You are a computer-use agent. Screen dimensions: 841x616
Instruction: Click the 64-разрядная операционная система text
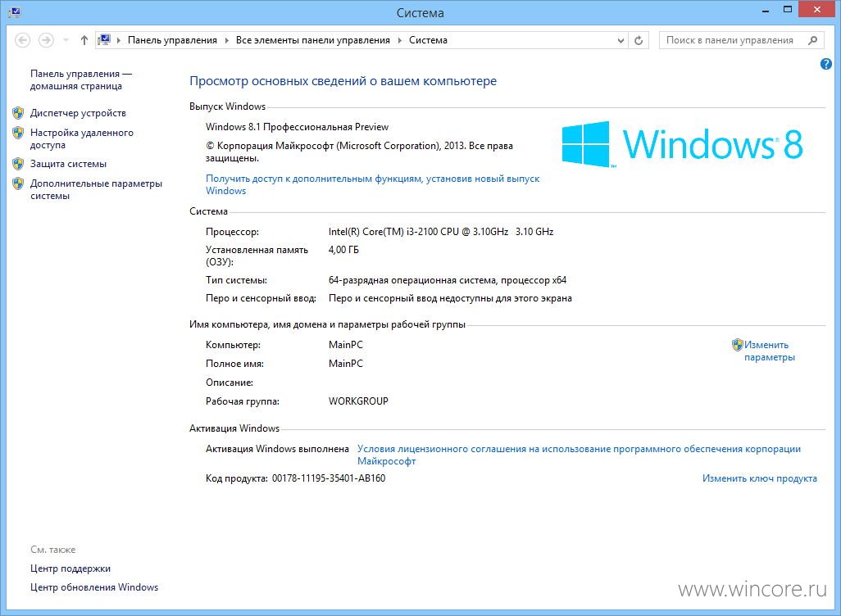coord(448,280)
